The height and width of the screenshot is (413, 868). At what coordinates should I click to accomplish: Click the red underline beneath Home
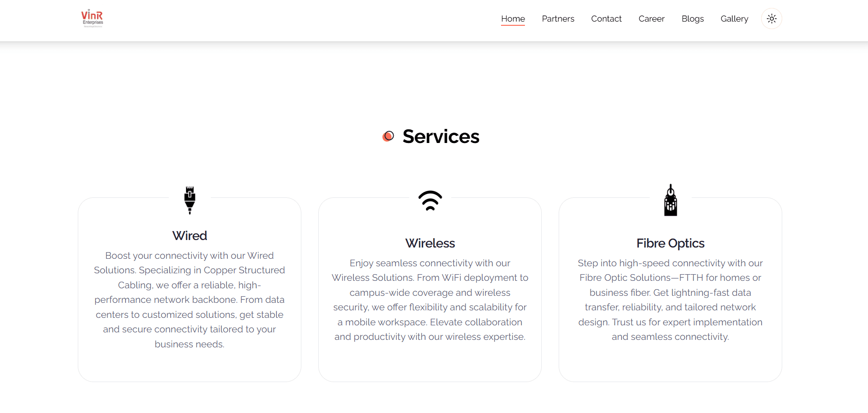click(513, 25)
